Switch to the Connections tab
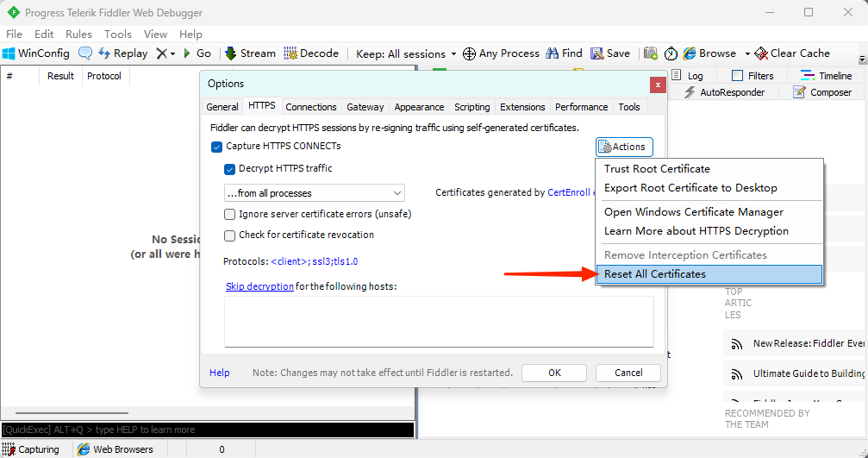 click(311, 107)
